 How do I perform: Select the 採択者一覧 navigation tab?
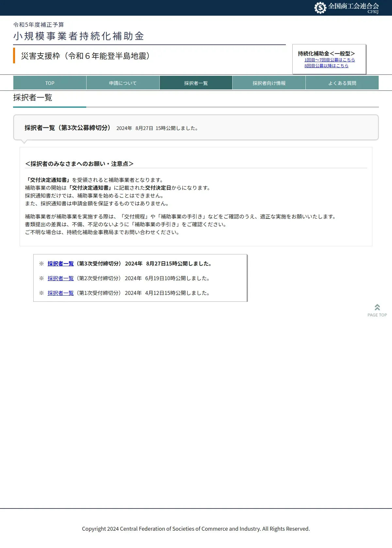coord(196,83)
